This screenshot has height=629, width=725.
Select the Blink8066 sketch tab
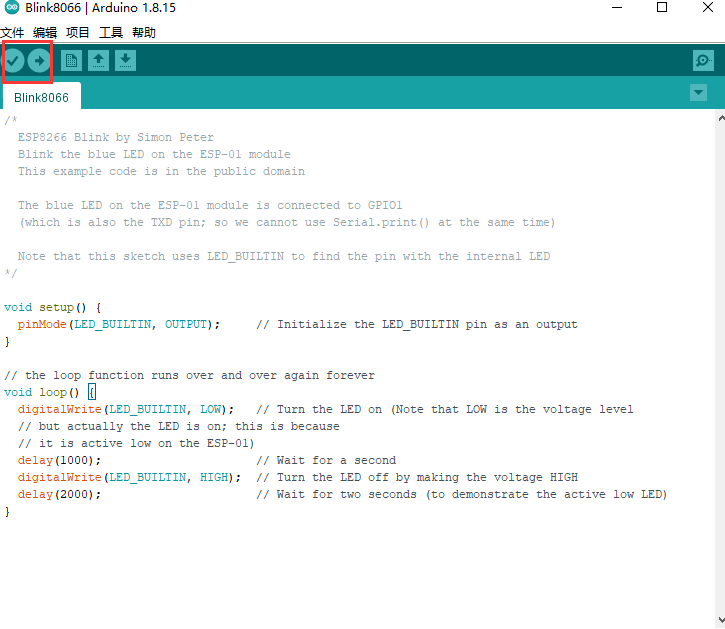(x=41, y=98)
